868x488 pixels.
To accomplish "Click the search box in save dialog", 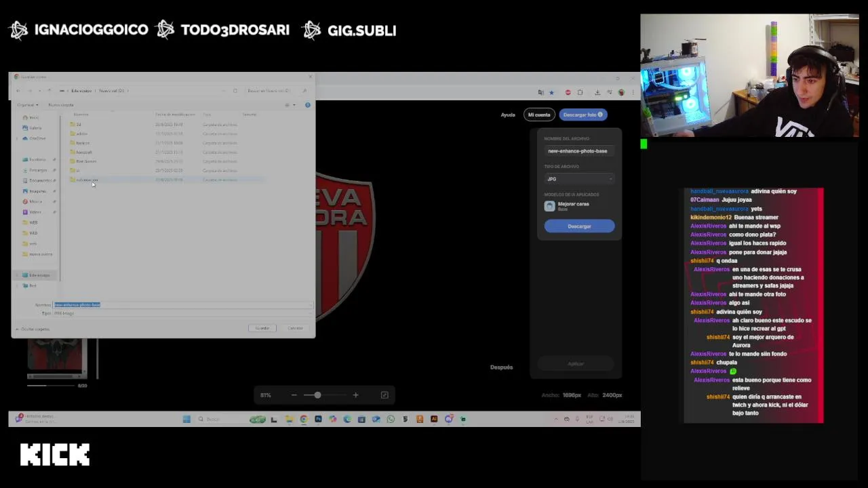I will (x=277, y=90).
